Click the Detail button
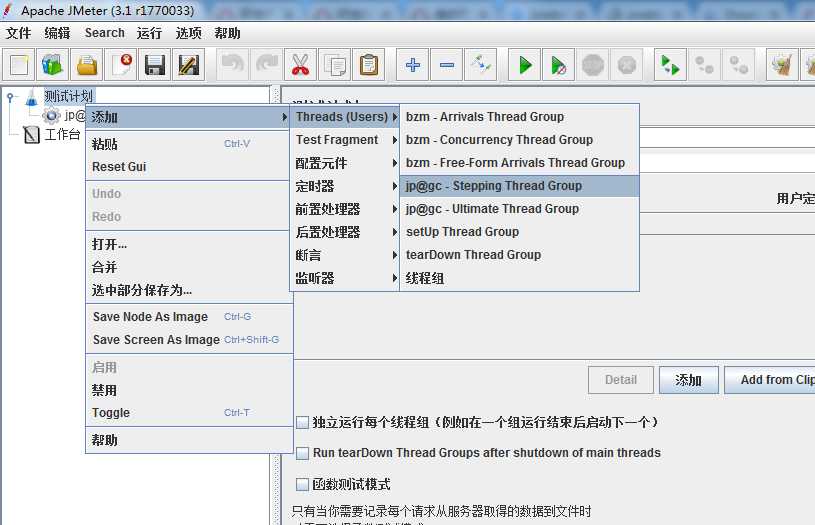The image size is (815, 525). (621, 380)
